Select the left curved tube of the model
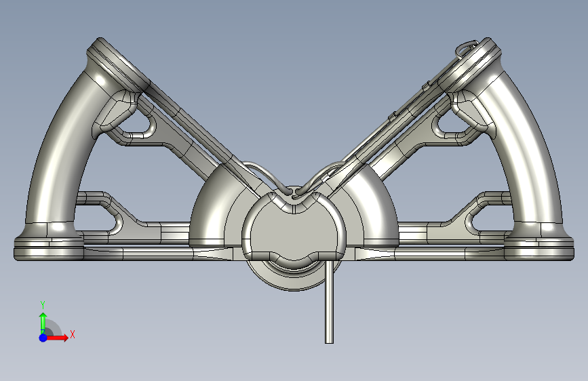588x381 pixels. 60,150
